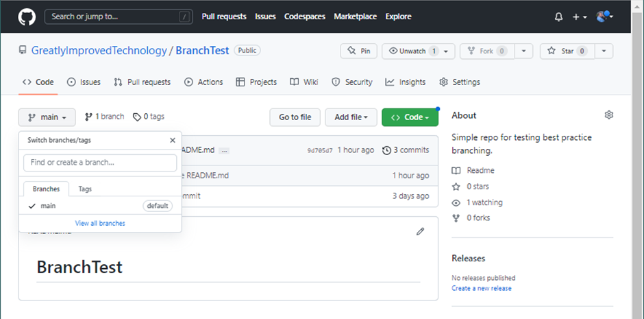Screen dimensions: 644x319
Task: Switch to the Insights tab
Action: coord(406,82)
